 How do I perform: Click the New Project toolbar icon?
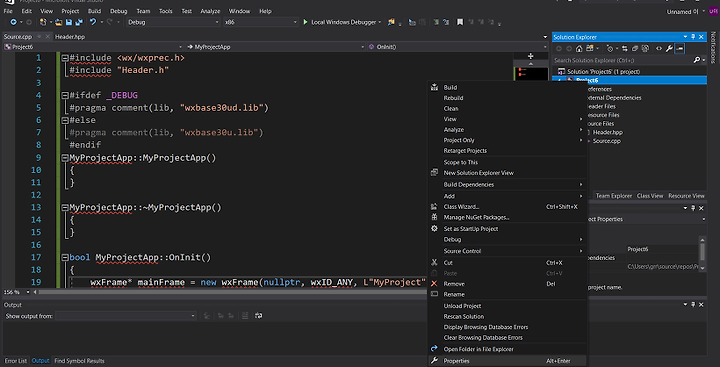pyautogui.click(x=43, y=22)
